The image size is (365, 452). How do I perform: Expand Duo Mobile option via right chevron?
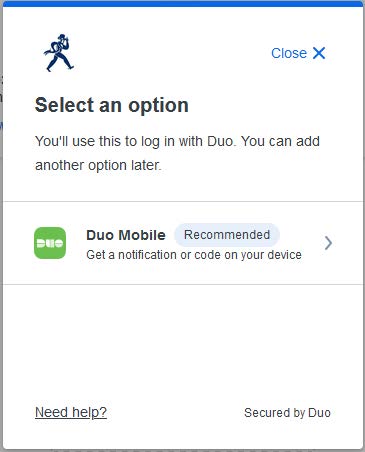click(x=328, y=243)
